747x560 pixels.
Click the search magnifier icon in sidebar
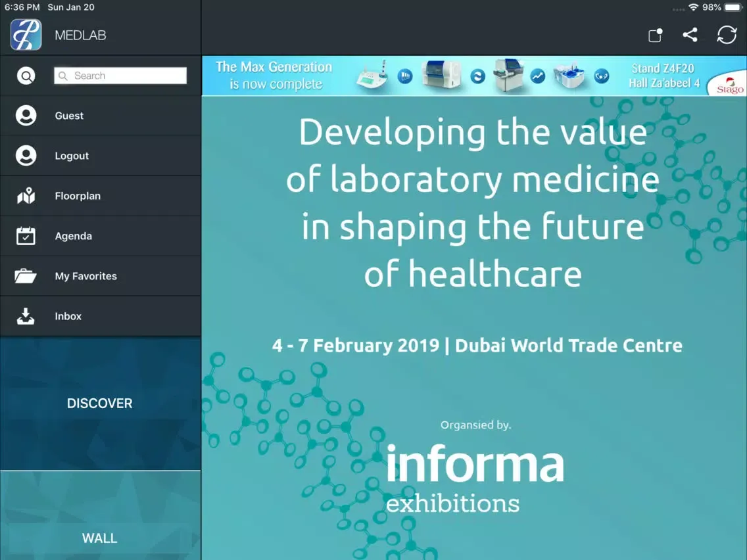tap(26, 76)
